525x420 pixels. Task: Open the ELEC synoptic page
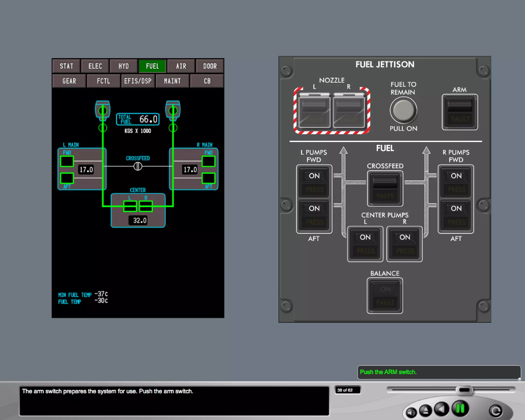95,66
